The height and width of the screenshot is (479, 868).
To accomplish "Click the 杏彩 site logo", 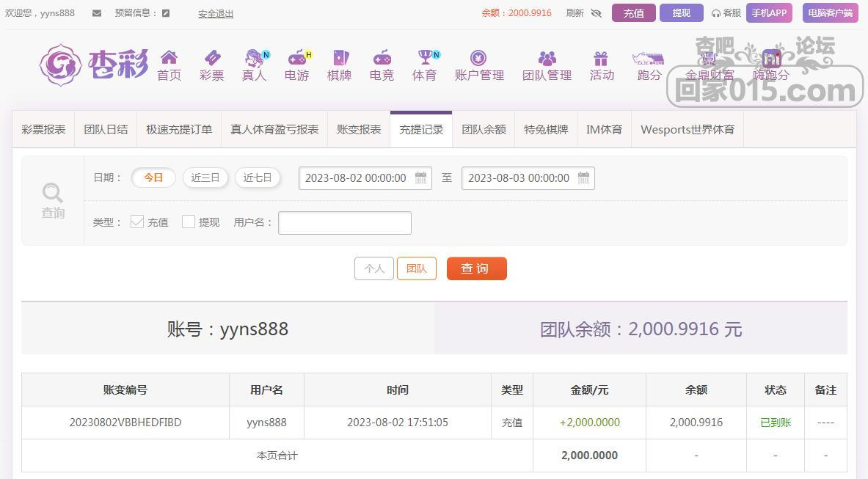I will pos(94,65).
